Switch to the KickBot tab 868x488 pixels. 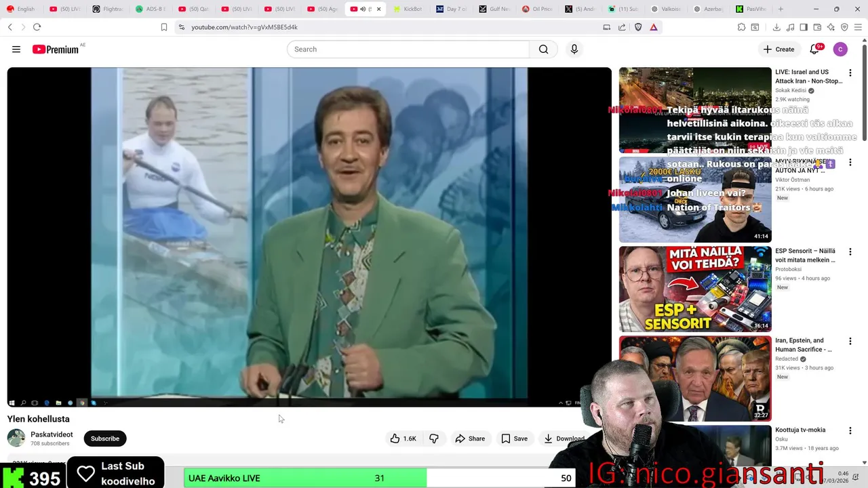[x=408, y=9]
